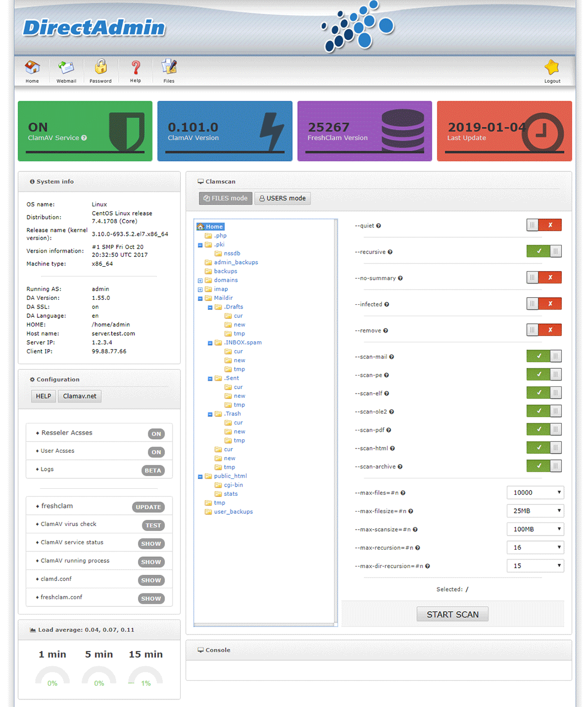This screenshot has width=588, height=707.
Task: Expand the domains folder in the tree
Action: coord(201,280)
